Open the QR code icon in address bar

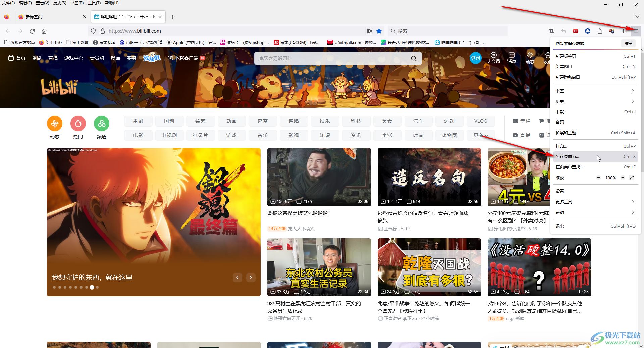click(x=370, y=31)
